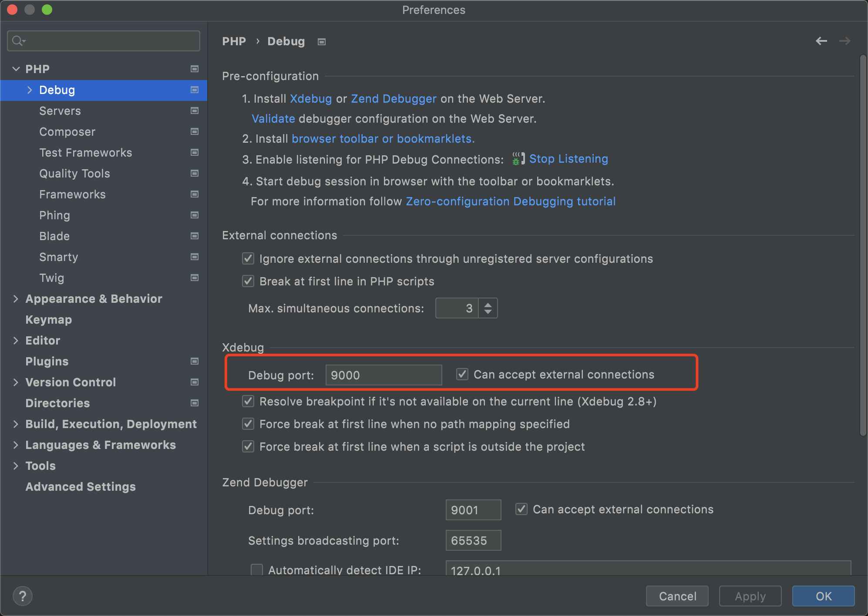868x616 pixels.
Task: Open the Zero-configuration Debugging tutorial link
Action: [511, 201]
